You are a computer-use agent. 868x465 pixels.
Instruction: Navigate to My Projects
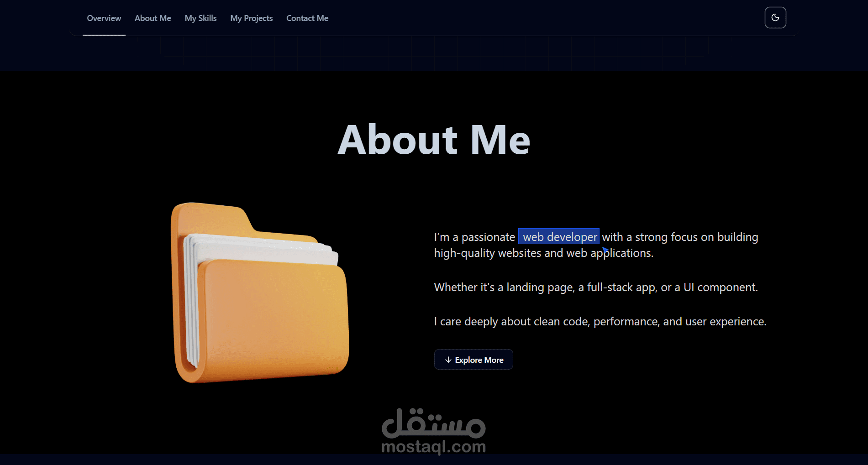(x=251, y=18)
